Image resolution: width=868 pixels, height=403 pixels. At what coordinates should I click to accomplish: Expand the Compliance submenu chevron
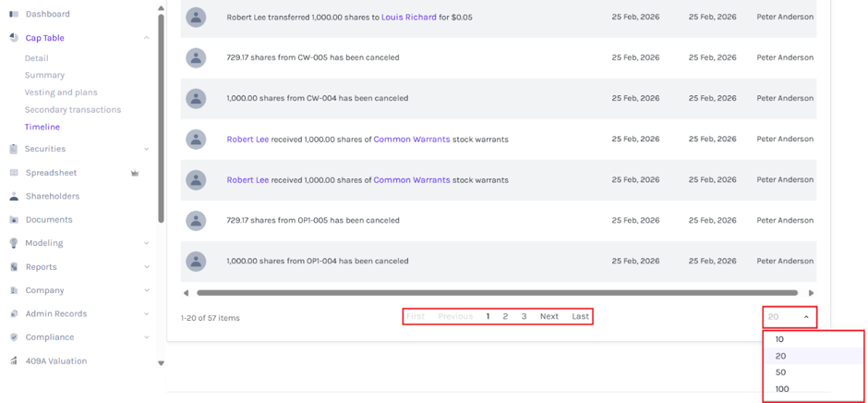point(146,337)
